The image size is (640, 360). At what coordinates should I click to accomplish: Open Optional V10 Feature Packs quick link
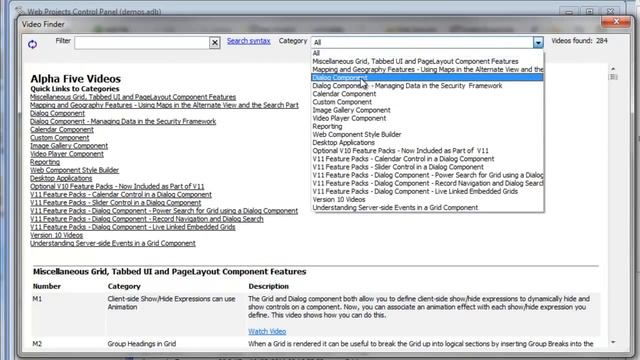(117, 187)
